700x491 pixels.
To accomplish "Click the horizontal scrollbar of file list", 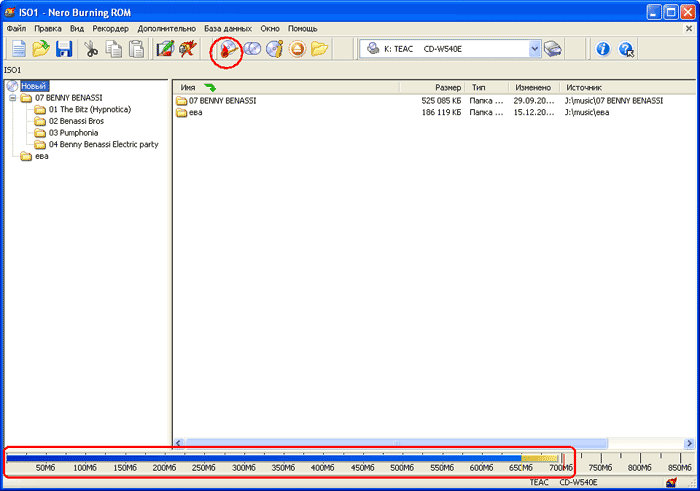I will 400,442.
